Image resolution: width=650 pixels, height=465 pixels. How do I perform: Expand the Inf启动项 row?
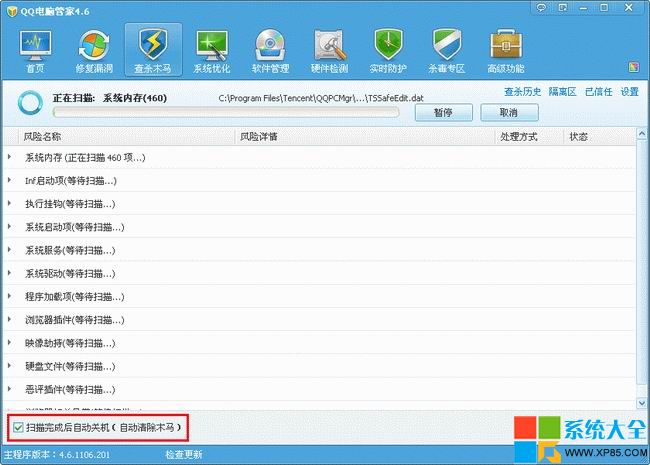(10, 180)
